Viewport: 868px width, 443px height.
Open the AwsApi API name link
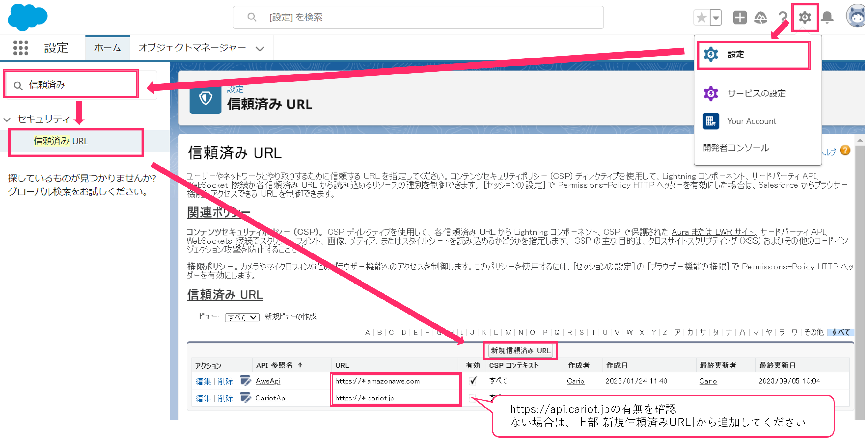point(268,381)
